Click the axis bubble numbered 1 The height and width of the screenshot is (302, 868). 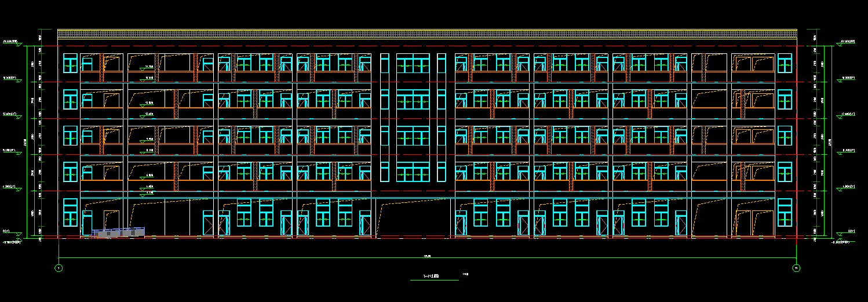point(59,268)
